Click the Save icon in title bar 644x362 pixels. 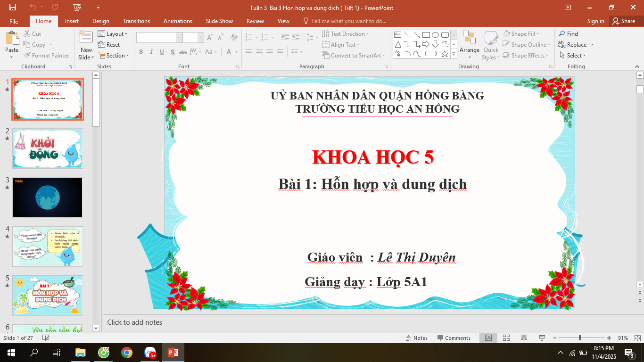13,7
